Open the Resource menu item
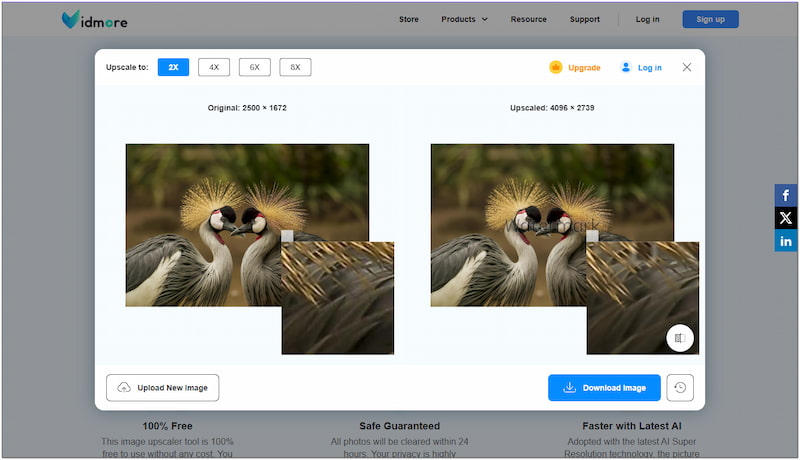The width and height of the screenshot is (800, 460). point(528,19)
